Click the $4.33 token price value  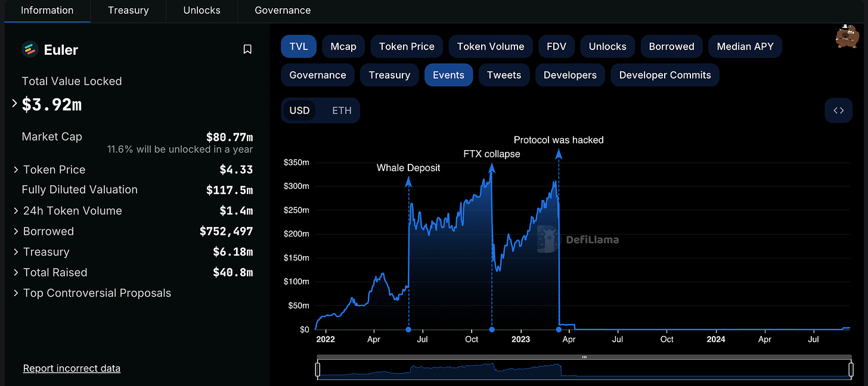click(x=236, y=170)
